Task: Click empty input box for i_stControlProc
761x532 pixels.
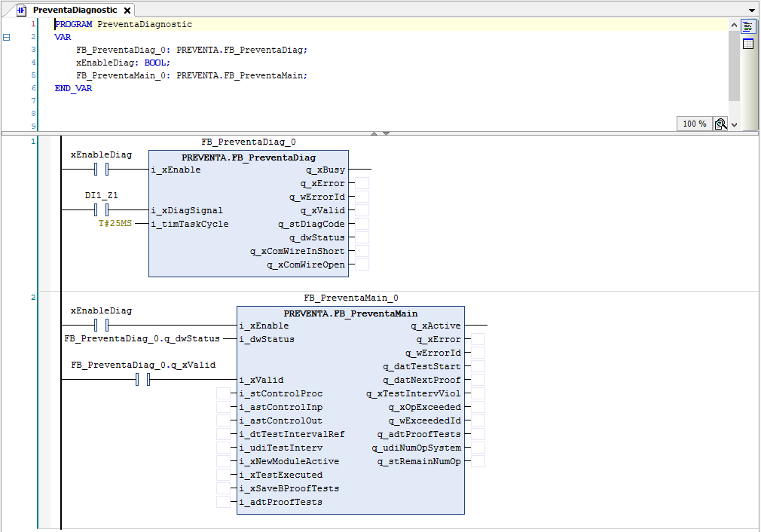Action: pyautogui.click(x=223, y=393)
